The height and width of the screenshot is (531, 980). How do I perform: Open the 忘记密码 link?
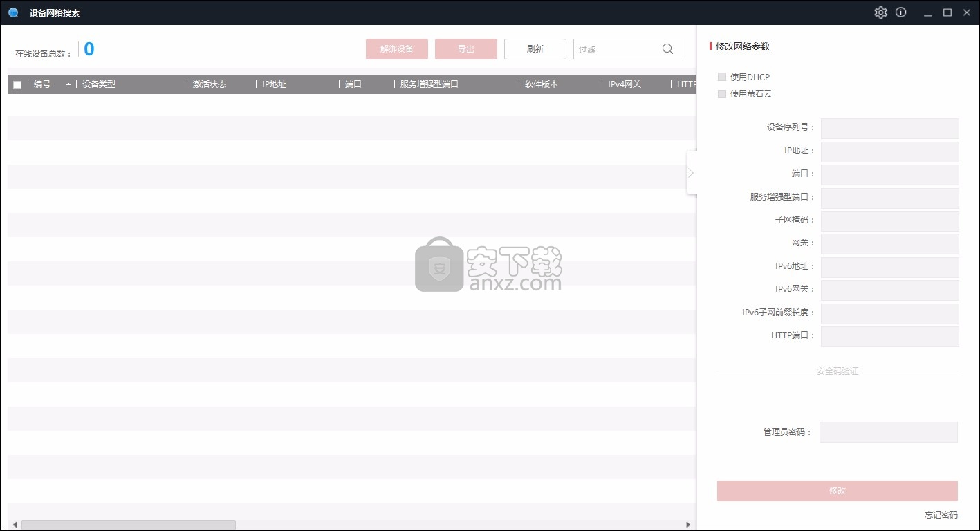pos(941,515)
